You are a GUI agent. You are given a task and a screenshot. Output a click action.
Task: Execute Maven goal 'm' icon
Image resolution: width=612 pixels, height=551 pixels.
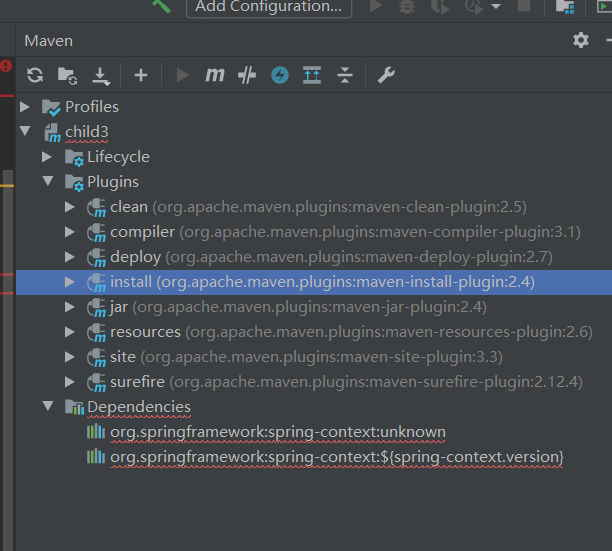point(215,74)
